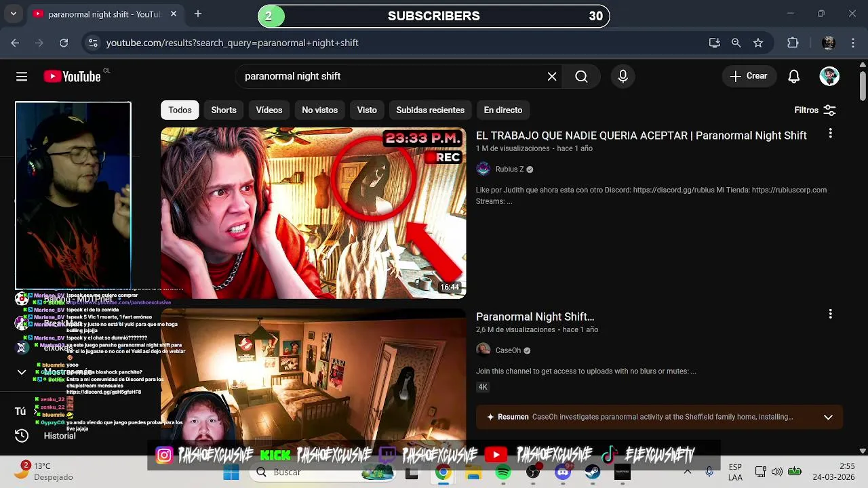Screen dimensions: 868x488
Task: Click the taskbar Buscar search box
Action: [x=322, y=472]
